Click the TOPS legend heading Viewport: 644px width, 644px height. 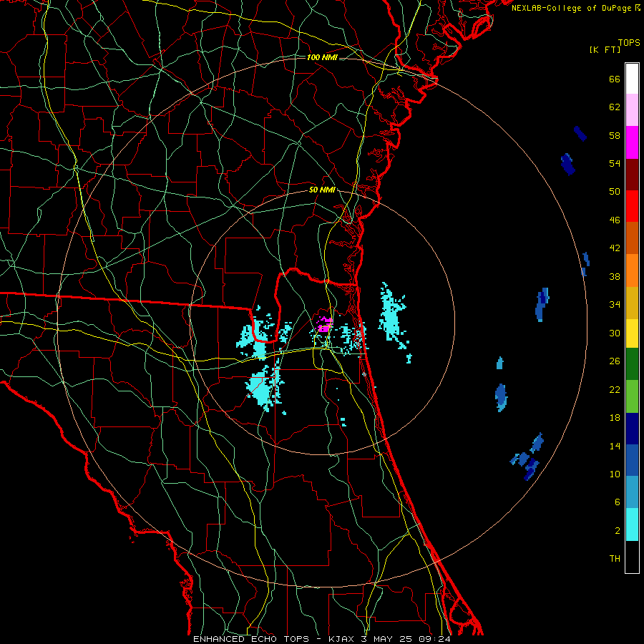pos(629,42)
